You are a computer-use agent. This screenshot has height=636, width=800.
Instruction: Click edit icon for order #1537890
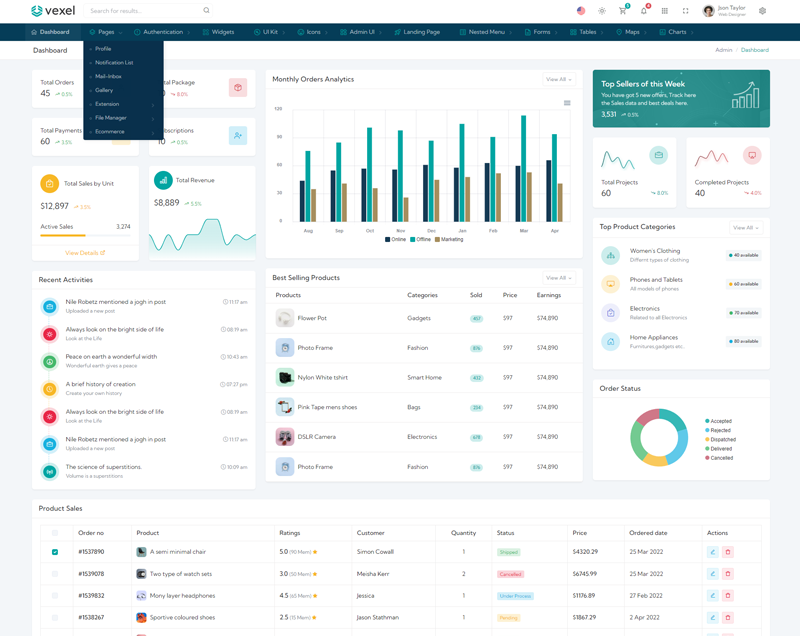(713, 552)
